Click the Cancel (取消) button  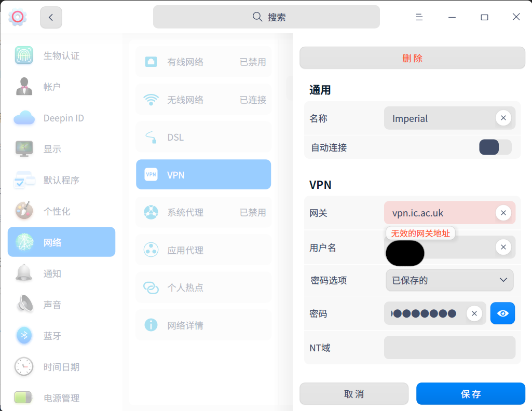(x=354, y=394)
